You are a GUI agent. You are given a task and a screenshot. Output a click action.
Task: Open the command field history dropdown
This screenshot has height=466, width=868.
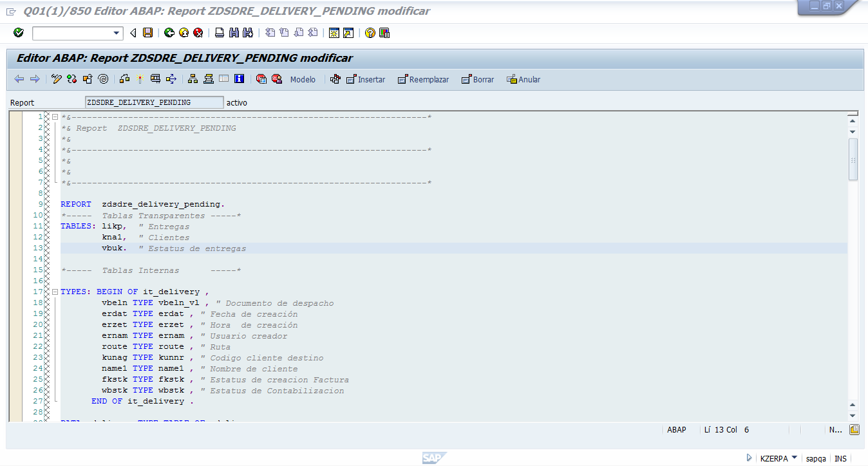[117, 33]
